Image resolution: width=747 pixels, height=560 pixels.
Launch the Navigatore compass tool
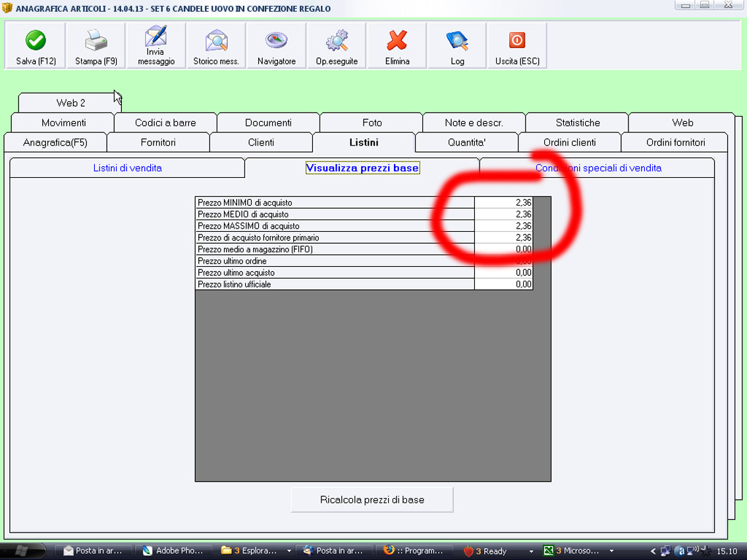pos(276,45)
